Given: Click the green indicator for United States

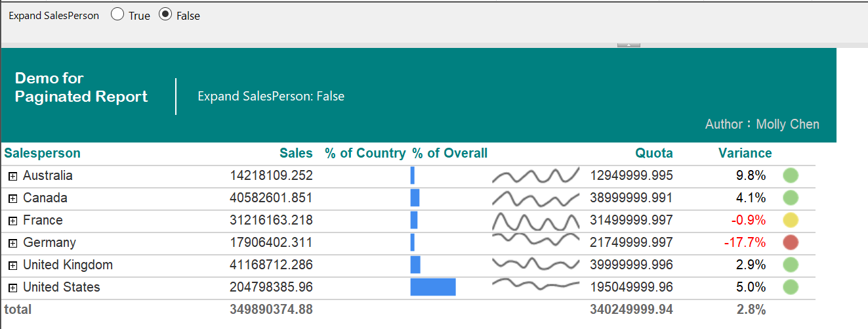Looking at the screenshot, I should (x=791, y=287).
